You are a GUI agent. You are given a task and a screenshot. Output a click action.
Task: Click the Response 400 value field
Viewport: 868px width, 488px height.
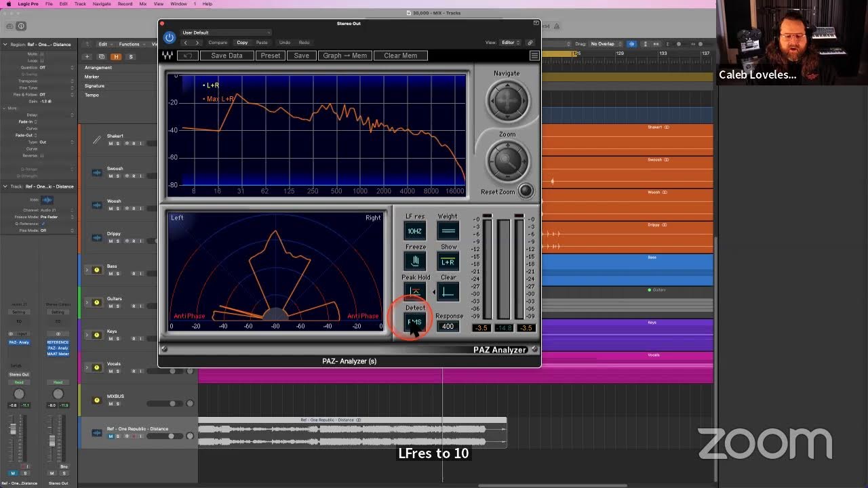448,326
